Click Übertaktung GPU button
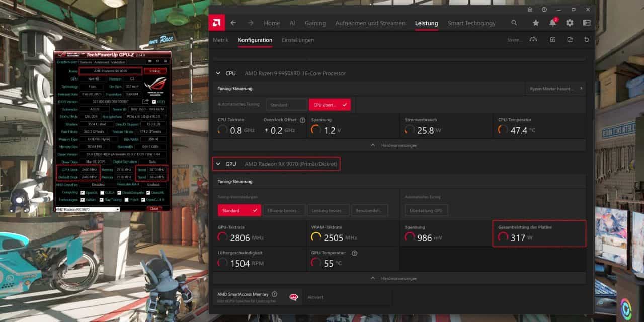Screen dimensions: 644x322 tap(426, 210)
